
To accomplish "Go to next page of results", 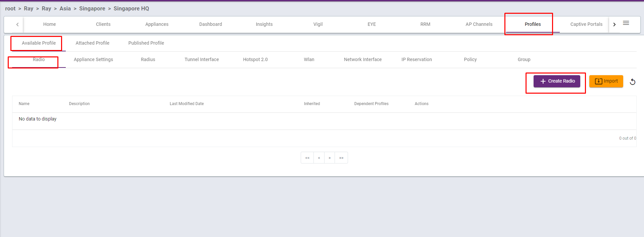I will [x=330, y=158].
